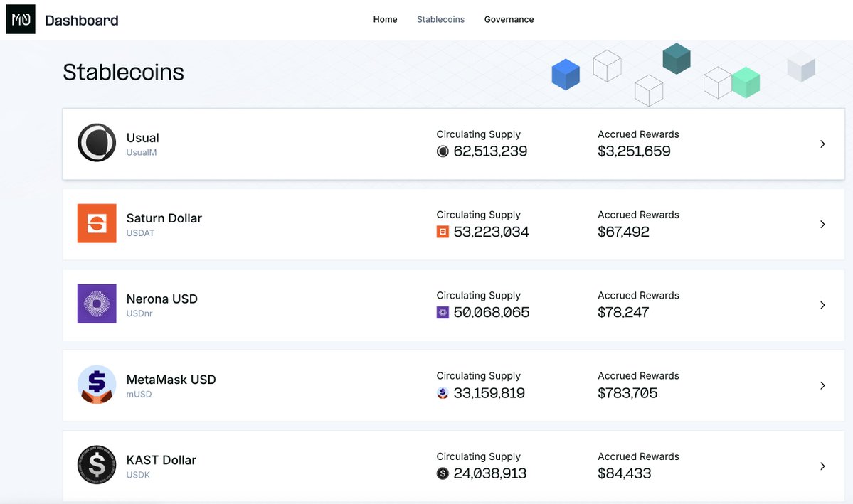Open the Stablecoins nav tab
Image resolution: width=853 pixels, height=504 pixels.
440,20
